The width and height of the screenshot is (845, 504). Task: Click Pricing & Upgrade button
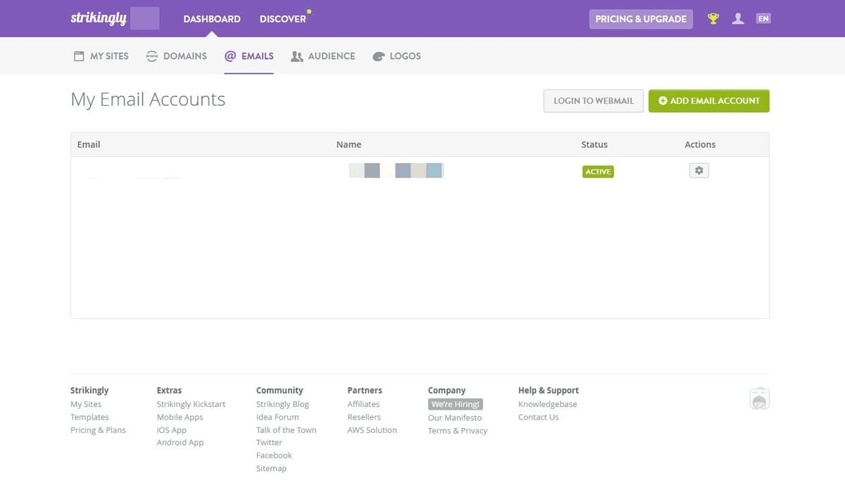click(641, 19)
